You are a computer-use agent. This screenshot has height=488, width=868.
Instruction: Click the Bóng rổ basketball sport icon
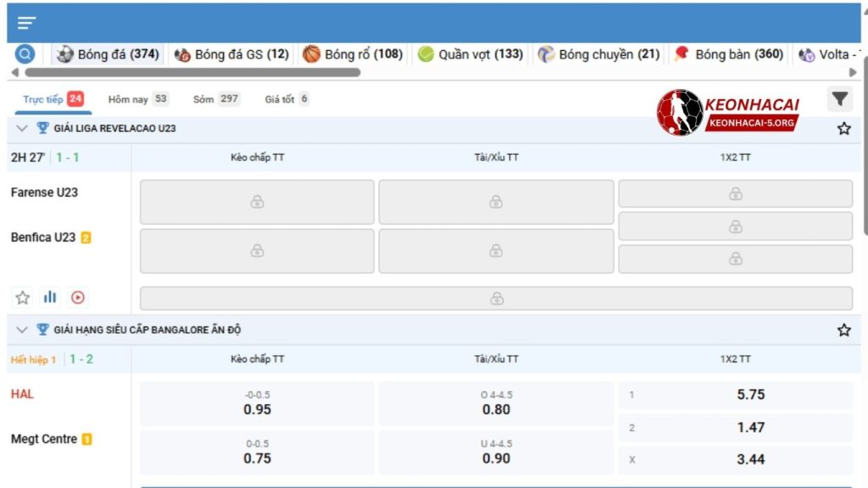point(312,54)
